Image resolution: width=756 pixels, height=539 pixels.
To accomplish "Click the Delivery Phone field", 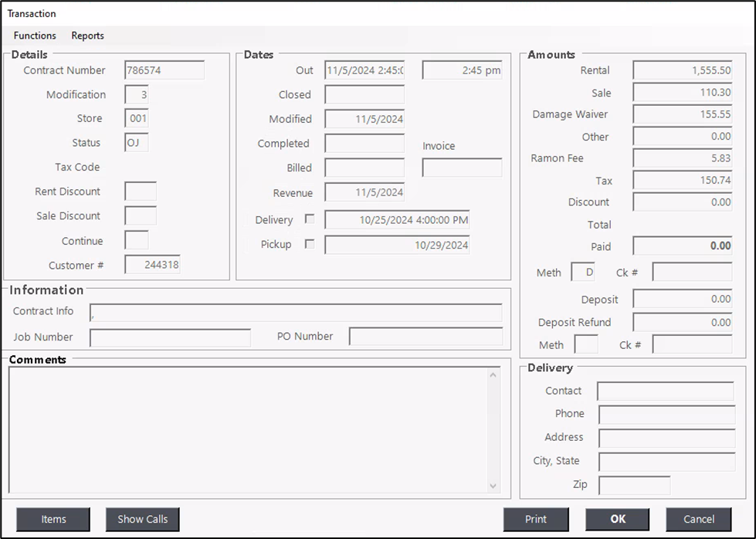I will coord(666,415).
